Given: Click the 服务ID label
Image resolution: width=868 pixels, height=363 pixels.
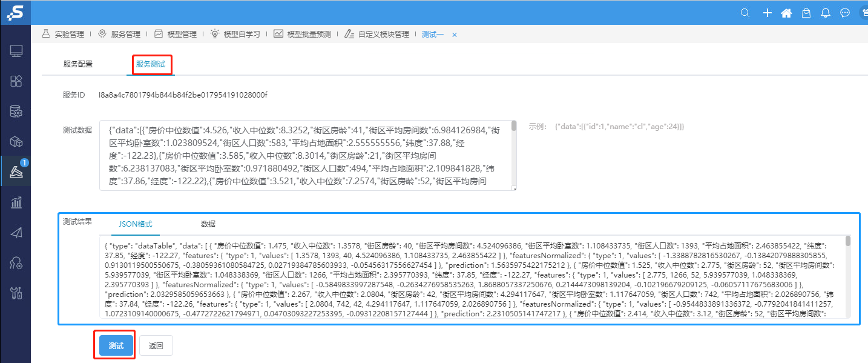Looking at the screenshot, I should [x=74, y=95].
